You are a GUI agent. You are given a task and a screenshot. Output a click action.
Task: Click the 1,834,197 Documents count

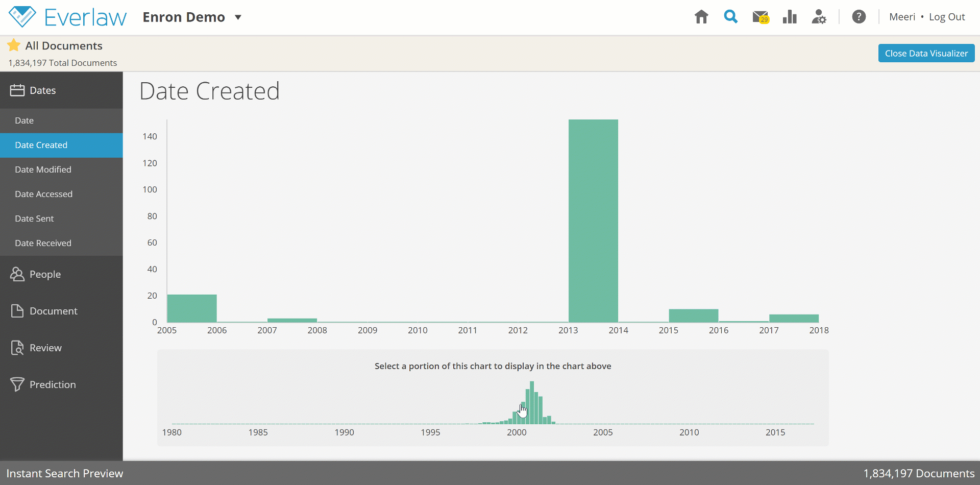(919, 473)
